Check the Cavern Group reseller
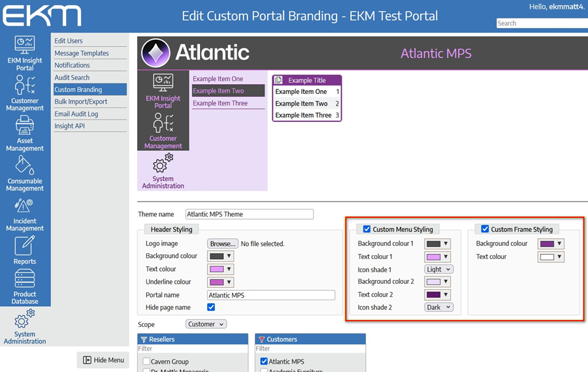This screenshot has height=372, width=588. point(146,362)
